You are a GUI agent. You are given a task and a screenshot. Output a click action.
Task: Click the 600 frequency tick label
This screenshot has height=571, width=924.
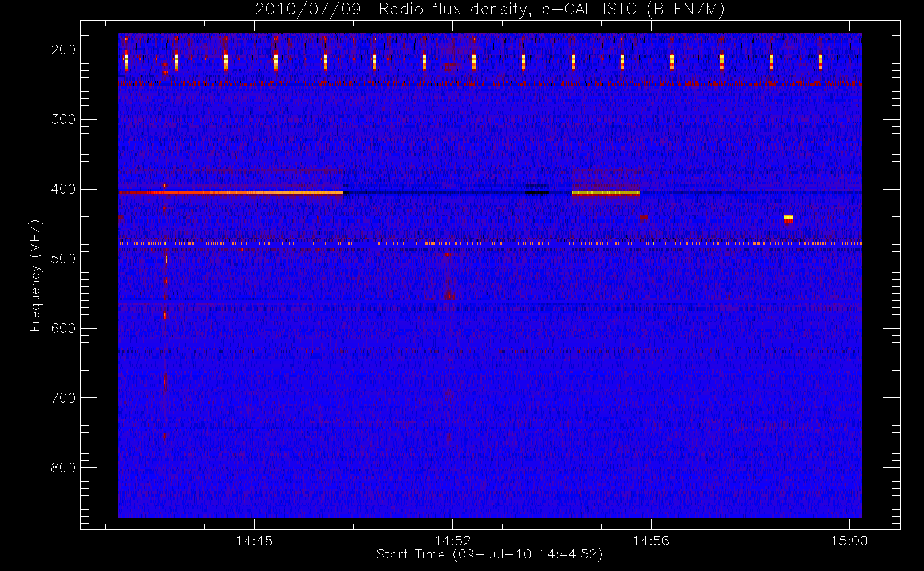click(63, 328)
